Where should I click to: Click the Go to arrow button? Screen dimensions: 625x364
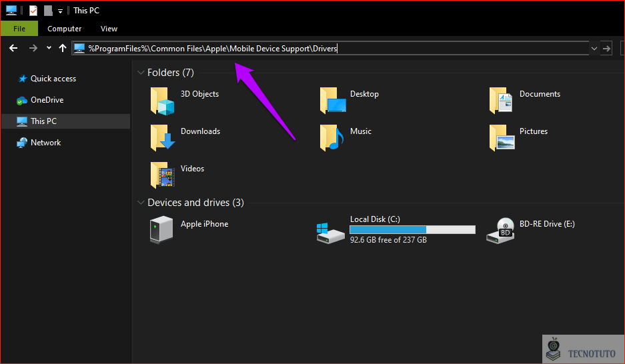click(x=606, y=49)
